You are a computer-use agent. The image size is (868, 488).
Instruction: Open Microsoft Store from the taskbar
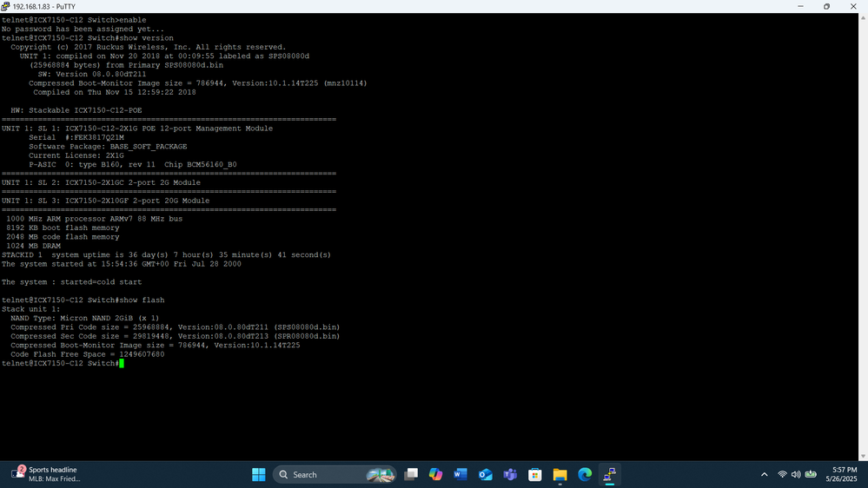pyautogui.click(x=535, y=475)
